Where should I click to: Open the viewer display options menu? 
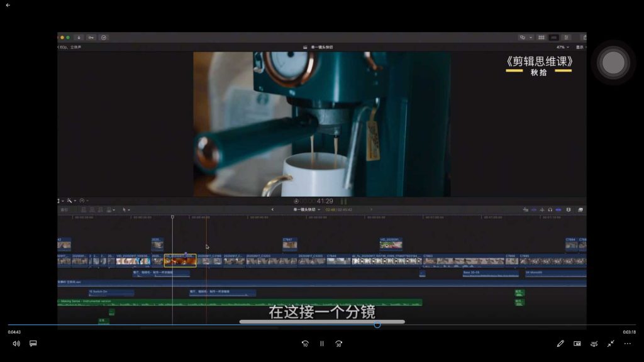580,47
